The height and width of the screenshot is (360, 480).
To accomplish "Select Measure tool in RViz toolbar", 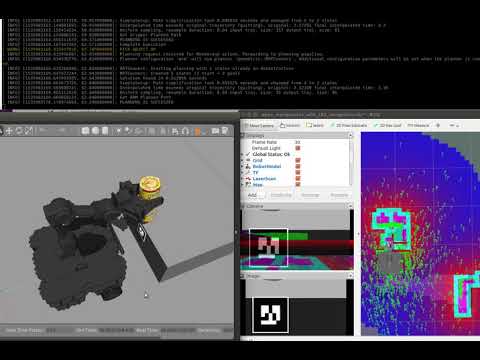I will tap(418, 125).
